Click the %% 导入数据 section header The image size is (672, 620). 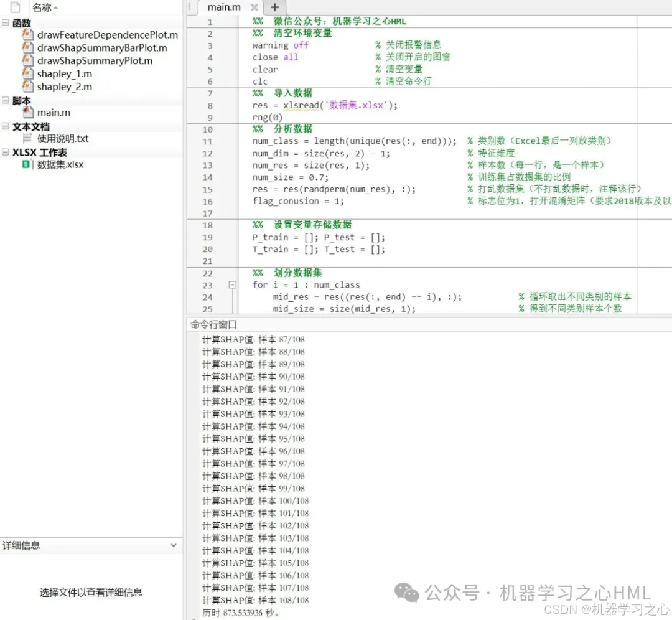pos(282,93)
